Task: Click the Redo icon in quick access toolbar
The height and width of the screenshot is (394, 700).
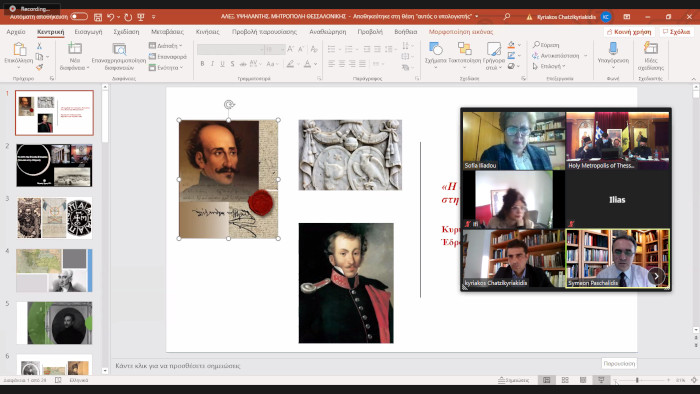Action: click(x=128, y=17)
